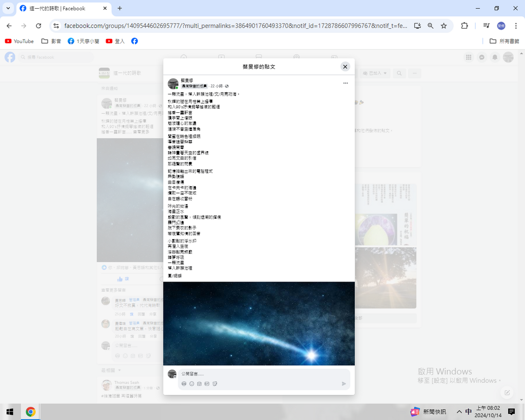This screenshot has width=525, height=420.
Task: Open the sticker picker in comment box
Action: pyautogui.click(x=215, y=384)
